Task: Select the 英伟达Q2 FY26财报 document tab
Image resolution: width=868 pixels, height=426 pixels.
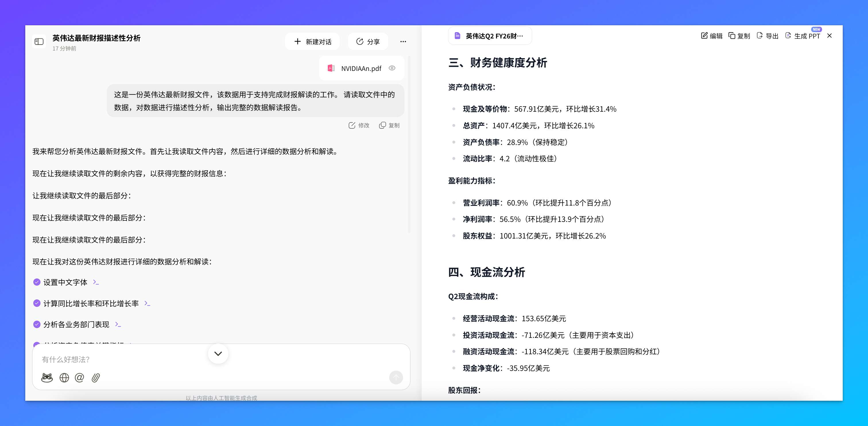Action: [x=490, y=35]
